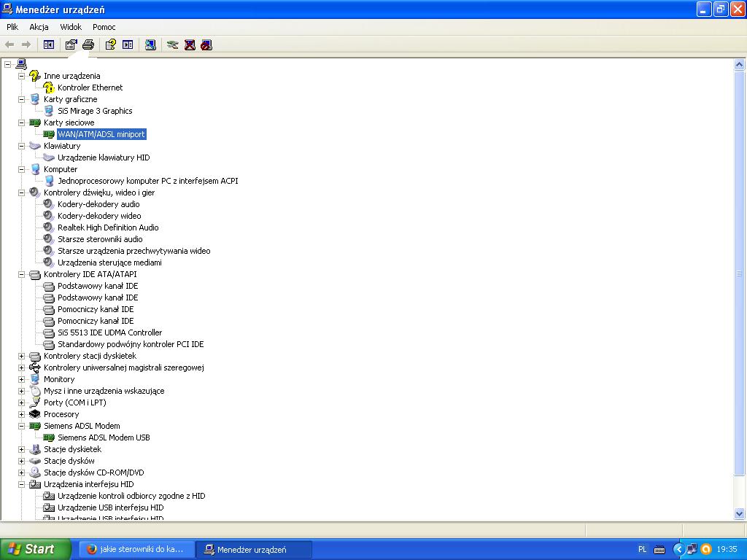
Task: Select the root computer node icon
Action: coord(21,64)
